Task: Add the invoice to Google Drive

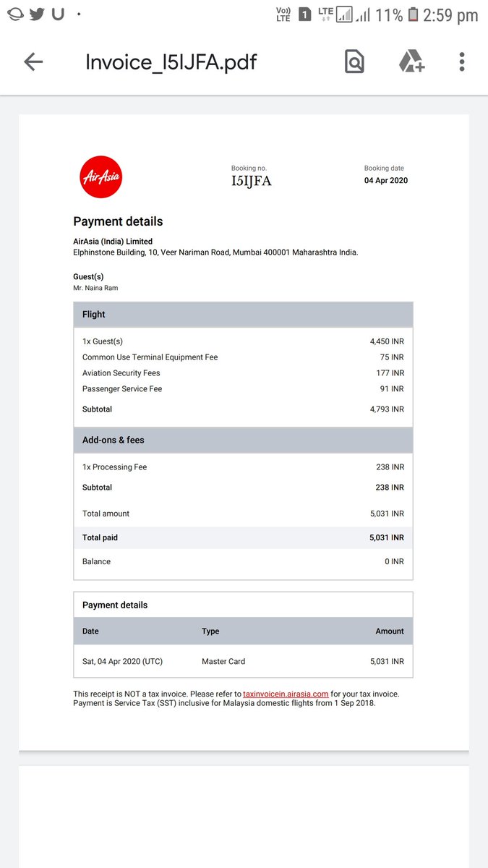Action: pos(411,61)
